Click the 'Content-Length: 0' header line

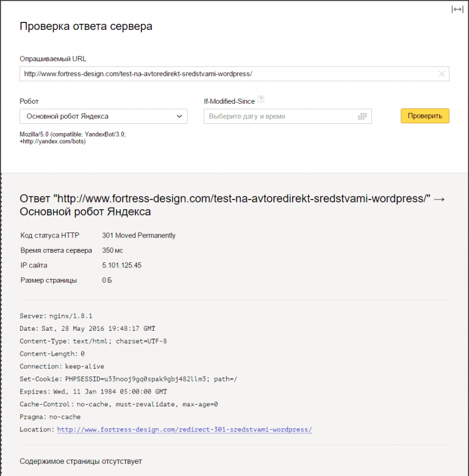52,354
